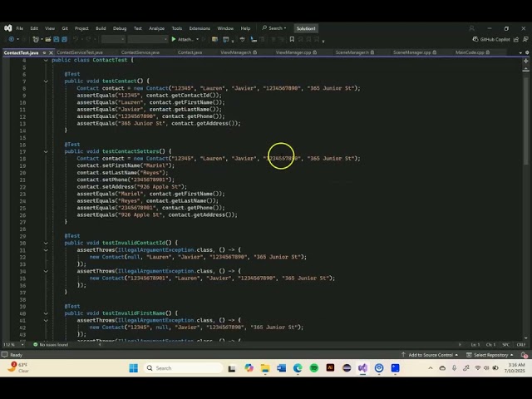This screenshot has width=532, height=399.
Task: Click the bookmark icon in the toolbar
Action: pos(292,39)
